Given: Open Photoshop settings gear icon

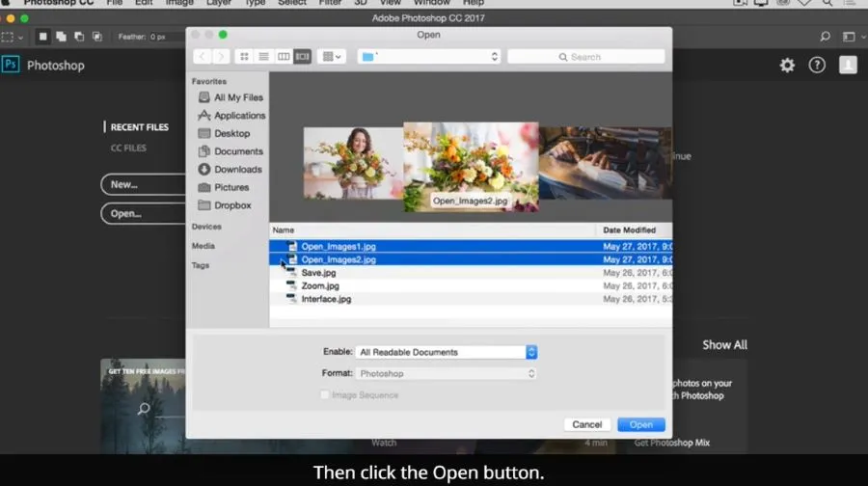Looking at the screenshot, I should click(x=787, y=65).
